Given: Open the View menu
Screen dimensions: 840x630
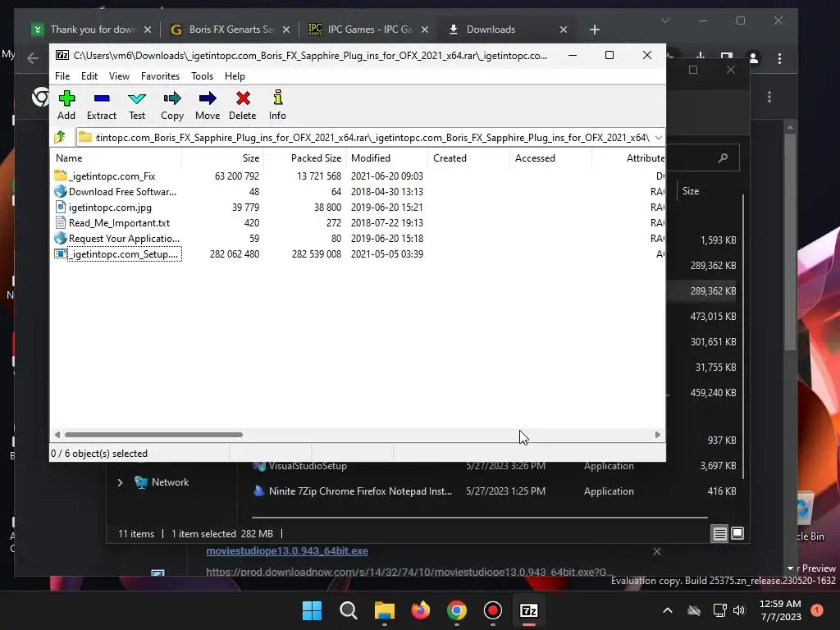Looking at the screenshot, I should click(119, 76).
